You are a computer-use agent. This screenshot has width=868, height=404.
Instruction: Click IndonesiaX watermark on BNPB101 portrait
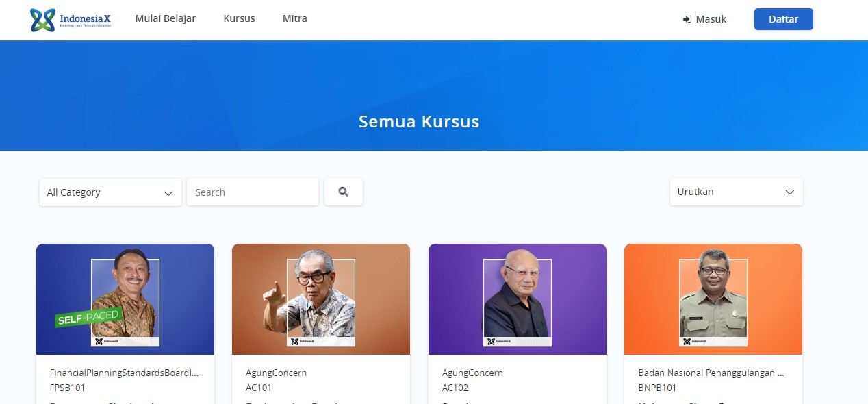694,341
